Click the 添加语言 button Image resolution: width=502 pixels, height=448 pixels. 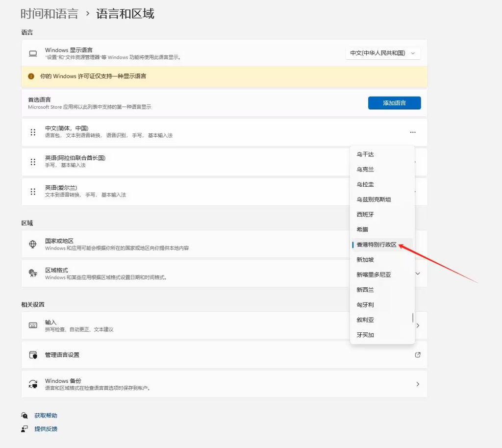coord(395,103)
